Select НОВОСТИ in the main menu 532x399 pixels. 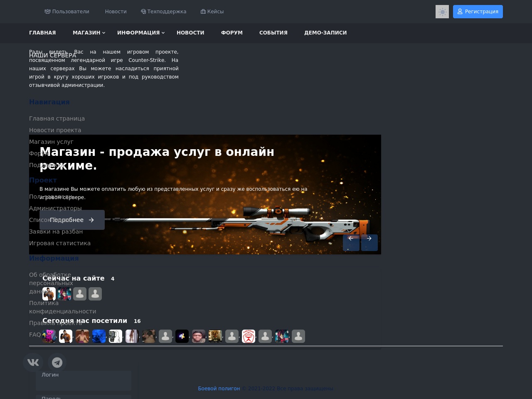(x=190, y=33)
